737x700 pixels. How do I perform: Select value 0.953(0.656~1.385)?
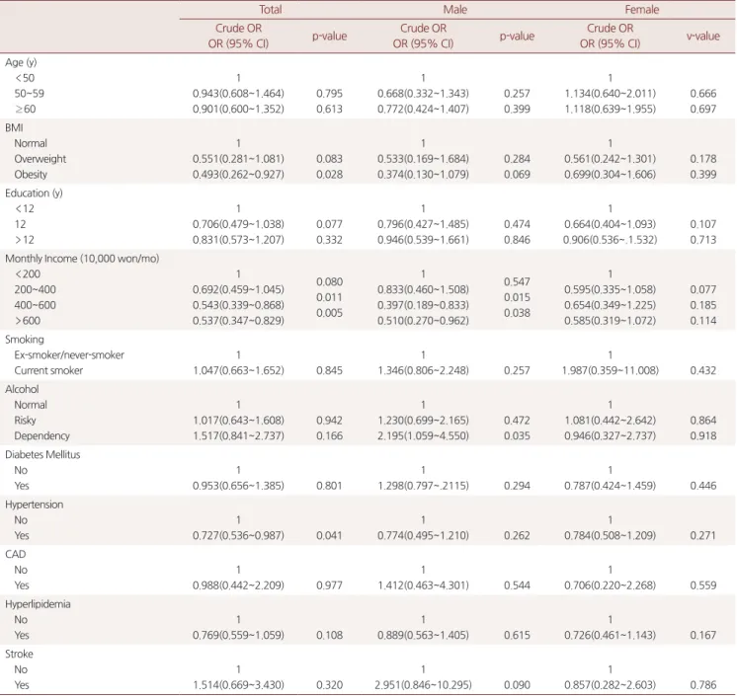(x=238, y=486)
